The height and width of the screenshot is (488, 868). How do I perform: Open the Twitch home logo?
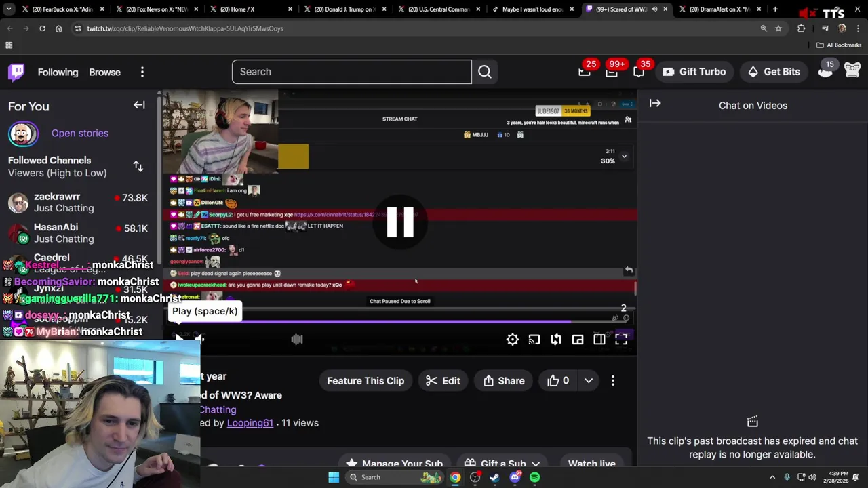click(16, 72)
